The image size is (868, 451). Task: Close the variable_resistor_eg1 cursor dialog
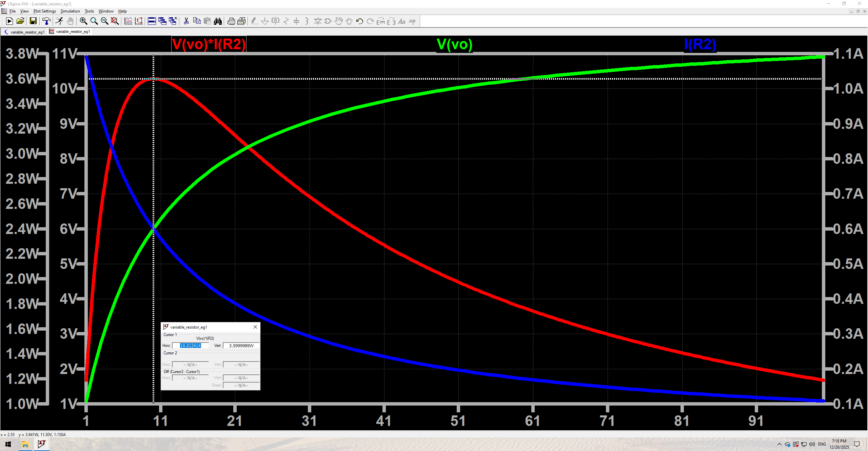coord(255,327)
